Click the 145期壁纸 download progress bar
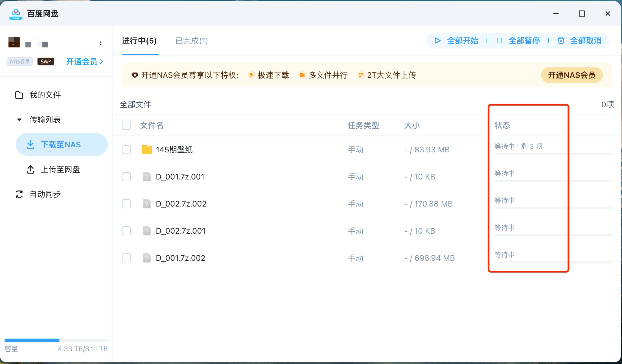This screenshot has height=364, width=622. click(x=553, y=154)
